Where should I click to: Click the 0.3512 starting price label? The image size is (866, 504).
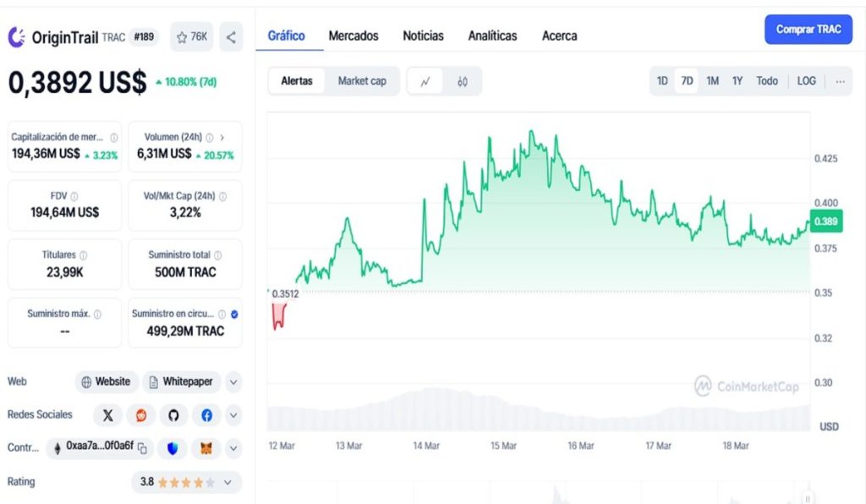pyautogui.click(x=285, y=294)
